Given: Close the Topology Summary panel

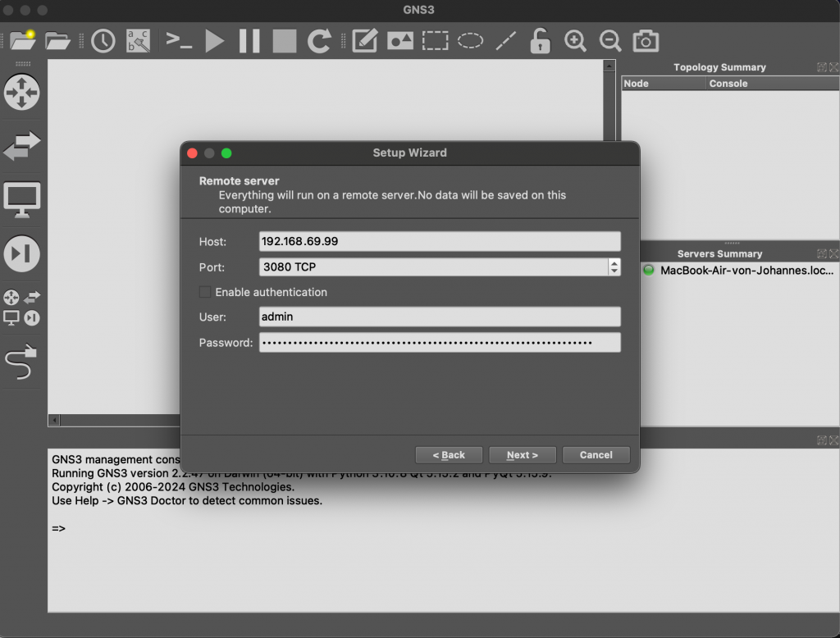Looking at the screenshot, I should (833, 67).
